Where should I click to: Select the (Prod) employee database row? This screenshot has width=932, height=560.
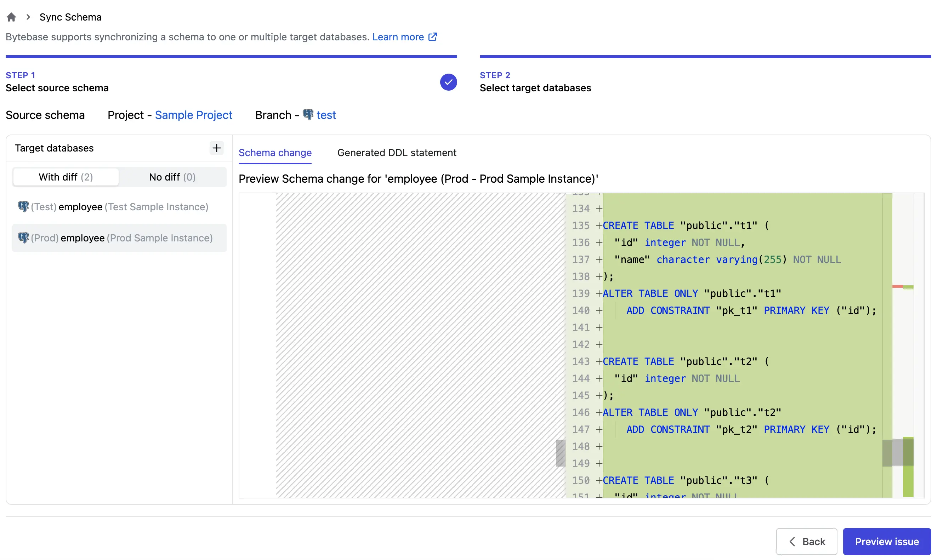click(119, 238)
